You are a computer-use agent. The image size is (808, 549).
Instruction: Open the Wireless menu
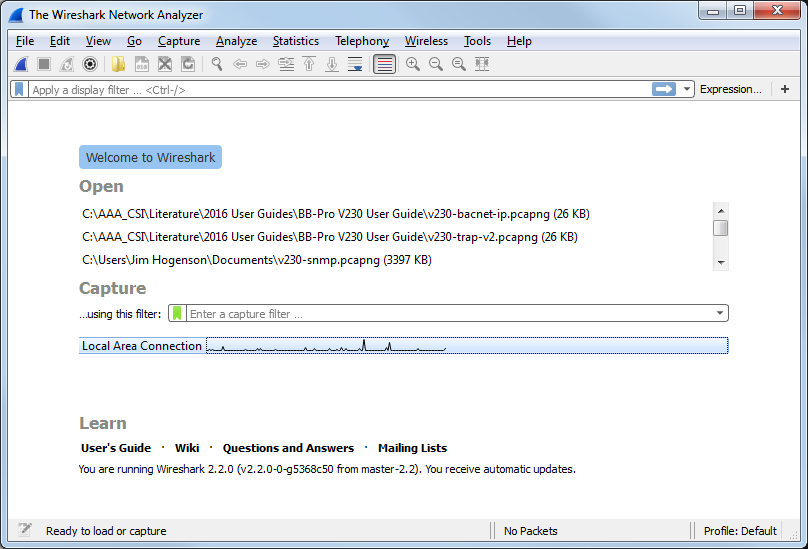(x=426, y=41)
